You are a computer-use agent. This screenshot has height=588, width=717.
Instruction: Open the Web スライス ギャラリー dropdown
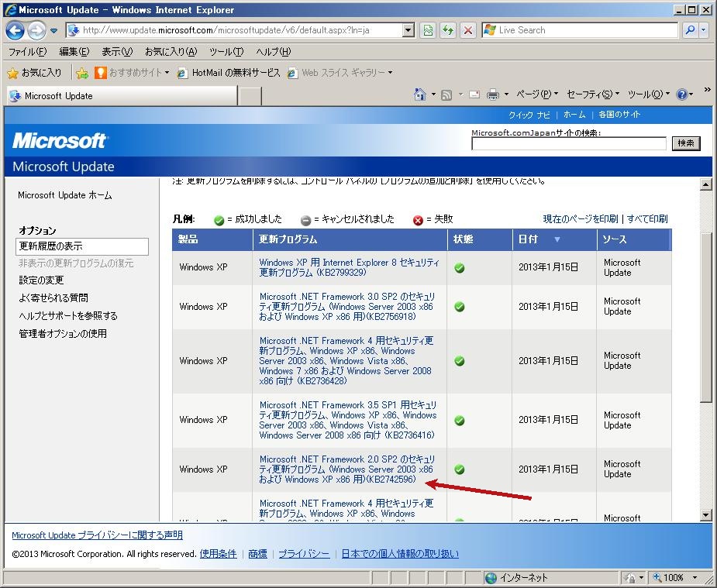[x=340, y=73]
